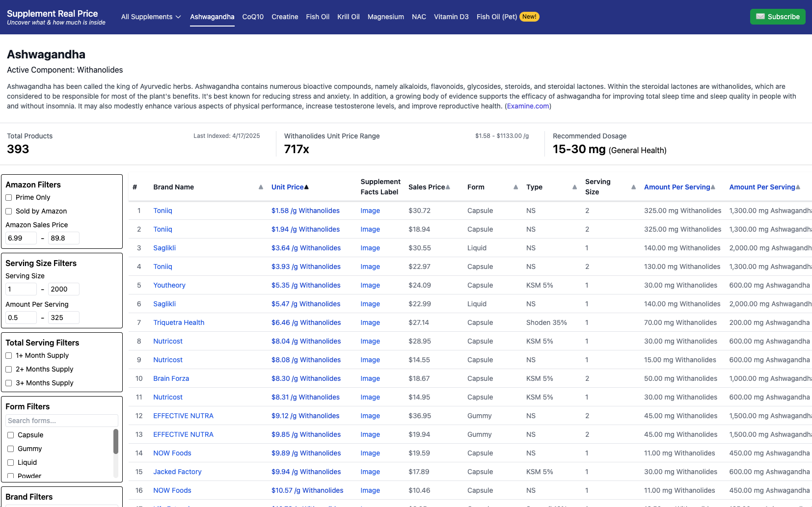Image resolution: width=812 pixels, height=507 pixels.
Task: Focus the Search forms field
Action: tap(62, 421)
